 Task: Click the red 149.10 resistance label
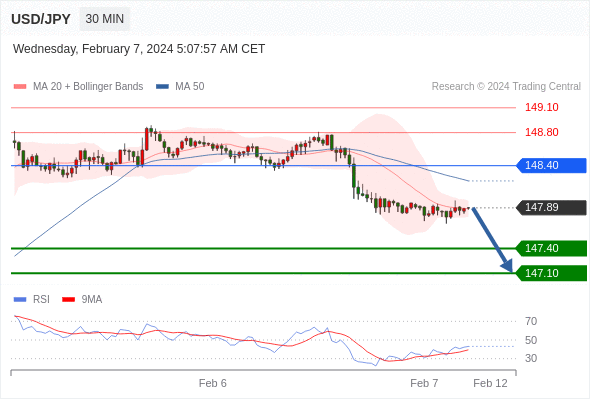pyautogui.click(x=542, y=107)
